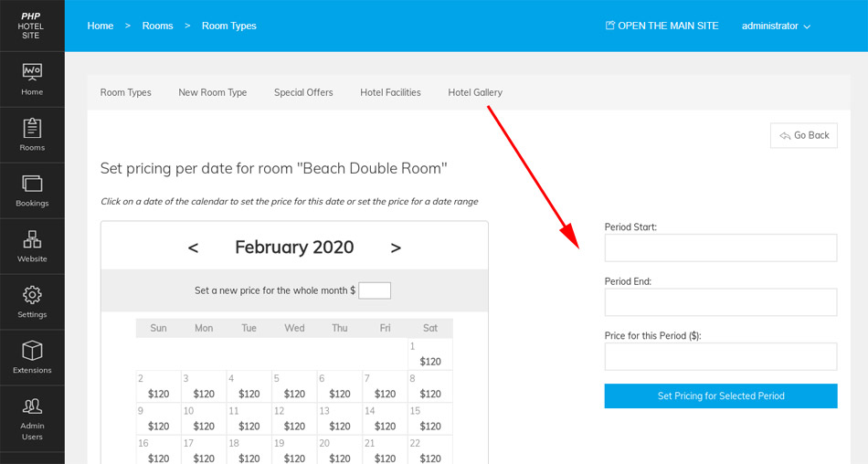The image size is (868, 464).
Task: Open the Website sidebar icon
Action: click(32, 246)
